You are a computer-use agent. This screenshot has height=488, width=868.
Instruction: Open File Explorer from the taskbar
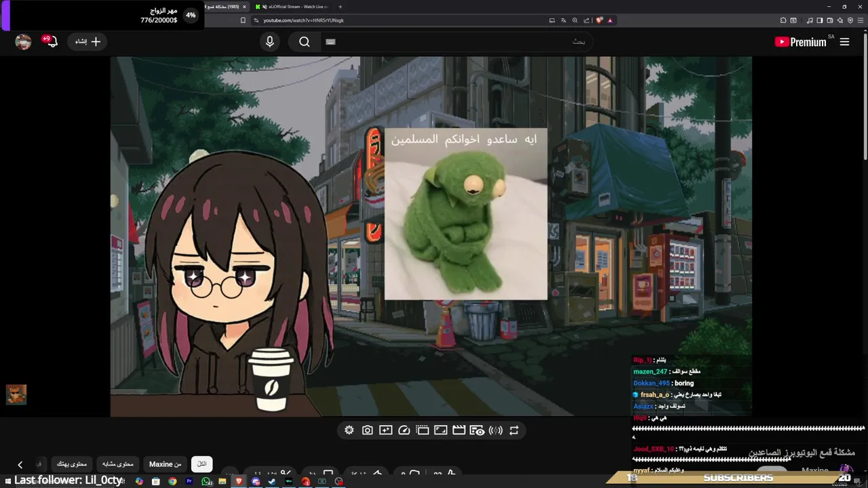222,481
